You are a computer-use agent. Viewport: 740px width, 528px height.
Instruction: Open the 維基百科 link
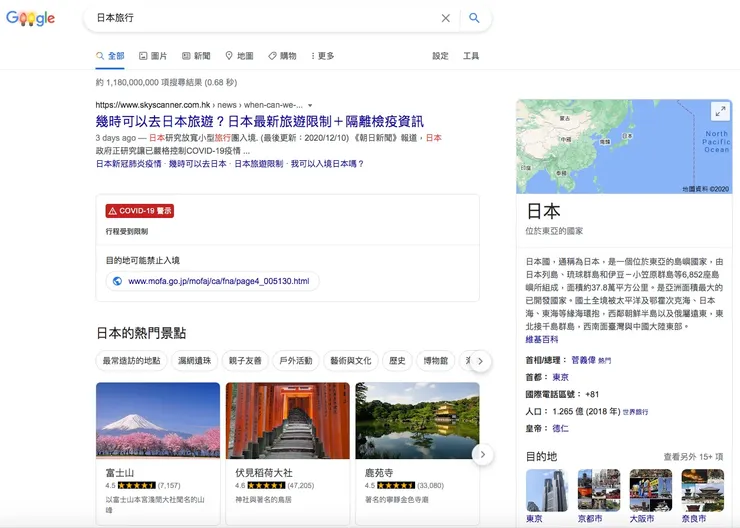542,339
